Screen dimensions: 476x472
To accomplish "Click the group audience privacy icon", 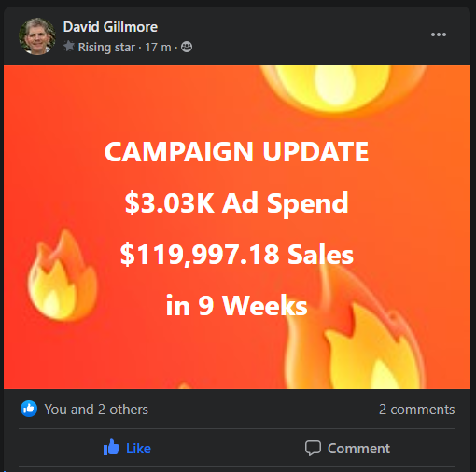I will coord(187,47).
